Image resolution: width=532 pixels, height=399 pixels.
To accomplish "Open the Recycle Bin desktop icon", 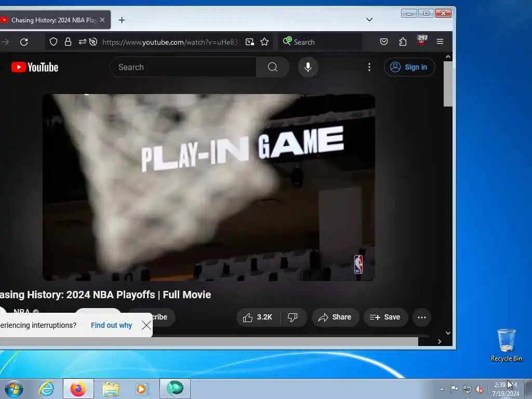I will [506, 345].
